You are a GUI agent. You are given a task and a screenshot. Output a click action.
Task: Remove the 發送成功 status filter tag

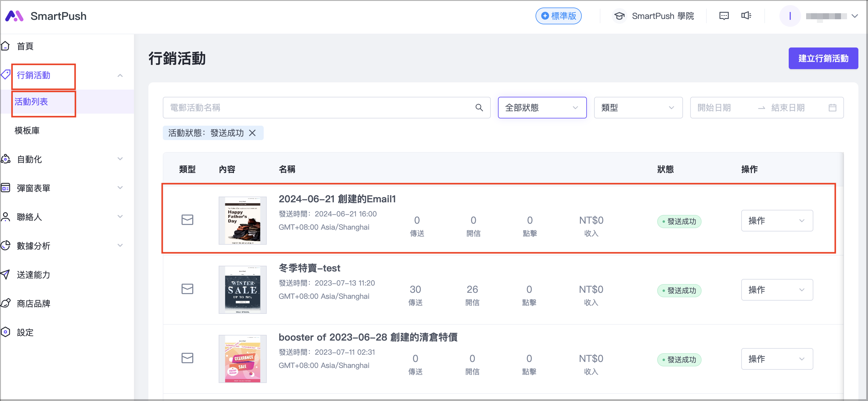click(x=252, y=133)
